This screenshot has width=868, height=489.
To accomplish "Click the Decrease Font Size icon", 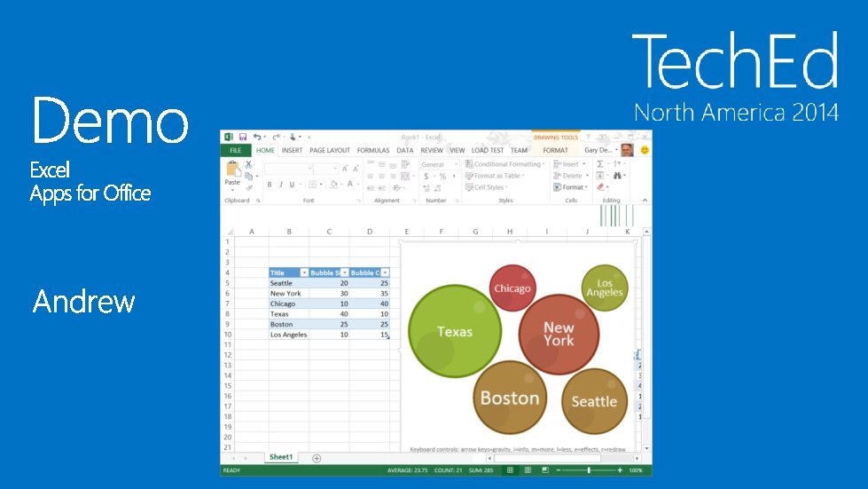I will click(356, 169).
